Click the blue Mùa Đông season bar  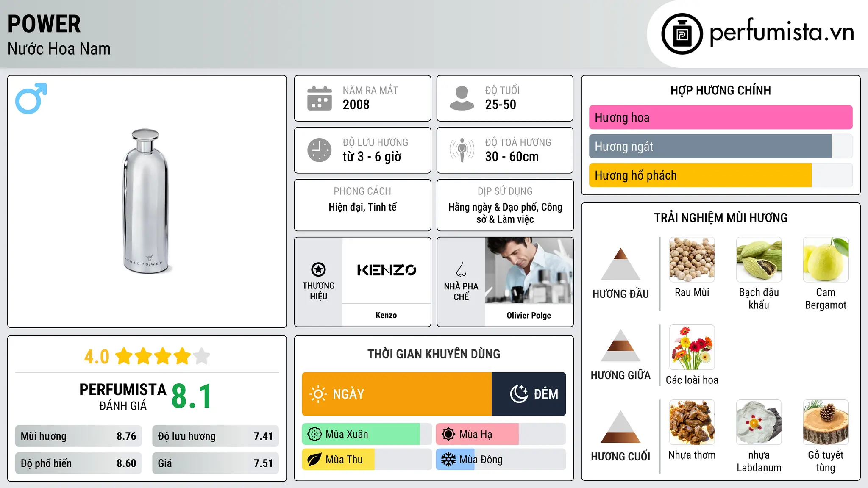(x=455, y=460)
